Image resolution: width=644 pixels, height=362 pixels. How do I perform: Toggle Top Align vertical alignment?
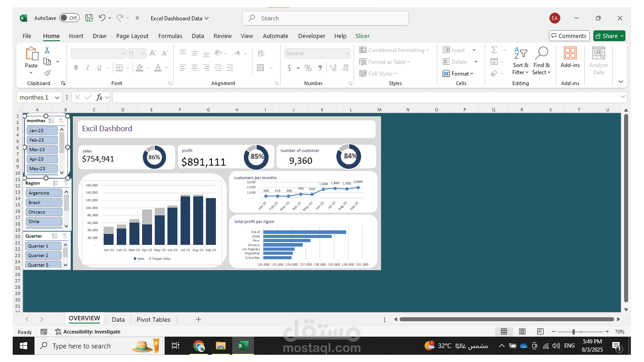tap(183, 53)
